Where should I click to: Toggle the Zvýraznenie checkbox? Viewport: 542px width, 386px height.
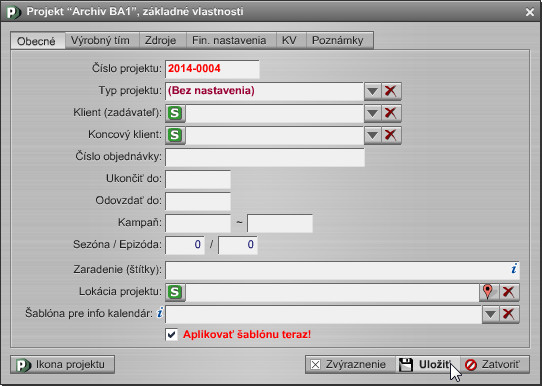[x=315, y=365]
